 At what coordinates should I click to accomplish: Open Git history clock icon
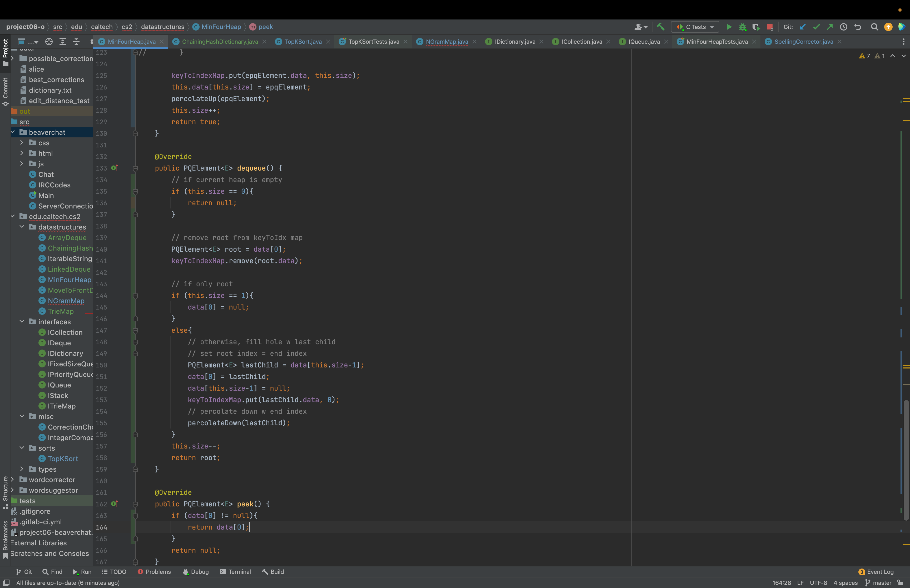844,27
